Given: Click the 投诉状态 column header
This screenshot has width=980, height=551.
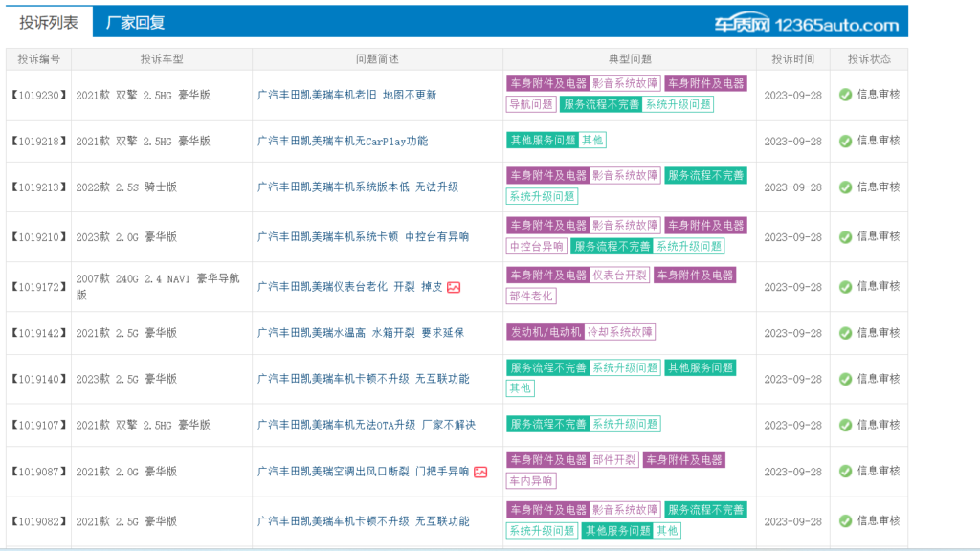Looking at the screenshot, I should tap(869, 59).
